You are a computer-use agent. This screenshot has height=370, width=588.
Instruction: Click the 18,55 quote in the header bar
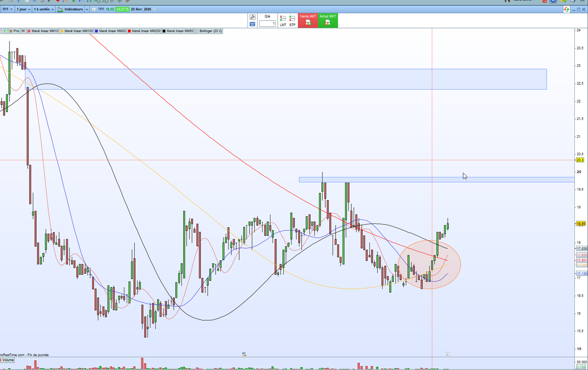109,9
